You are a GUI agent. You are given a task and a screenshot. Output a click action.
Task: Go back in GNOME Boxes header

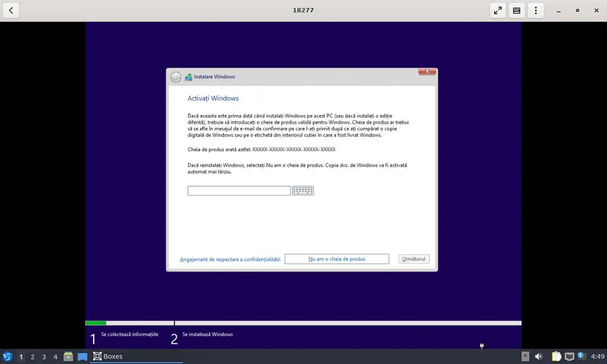point(11,10)
